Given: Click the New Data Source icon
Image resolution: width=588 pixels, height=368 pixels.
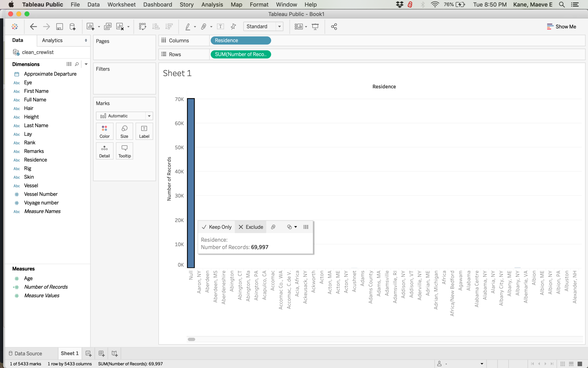Looking at the screenshot, I should (x=72, y=26).
